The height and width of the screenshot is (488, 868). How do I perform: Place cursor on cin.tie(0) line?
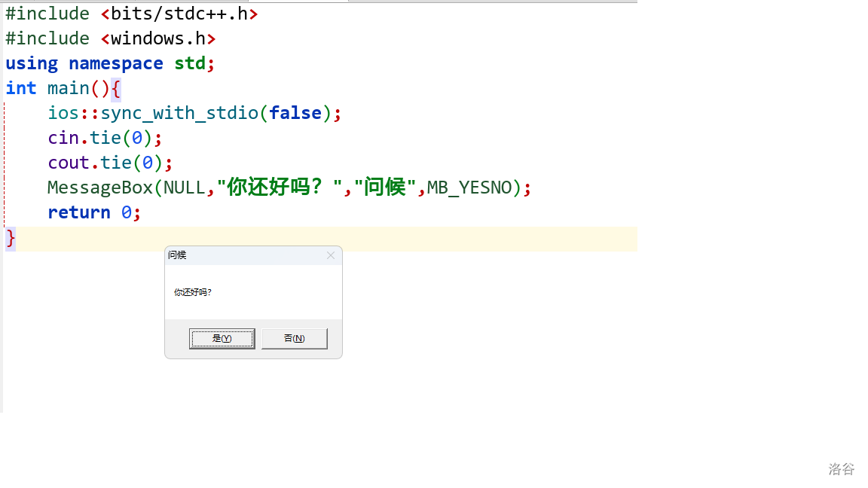(105, 138)
